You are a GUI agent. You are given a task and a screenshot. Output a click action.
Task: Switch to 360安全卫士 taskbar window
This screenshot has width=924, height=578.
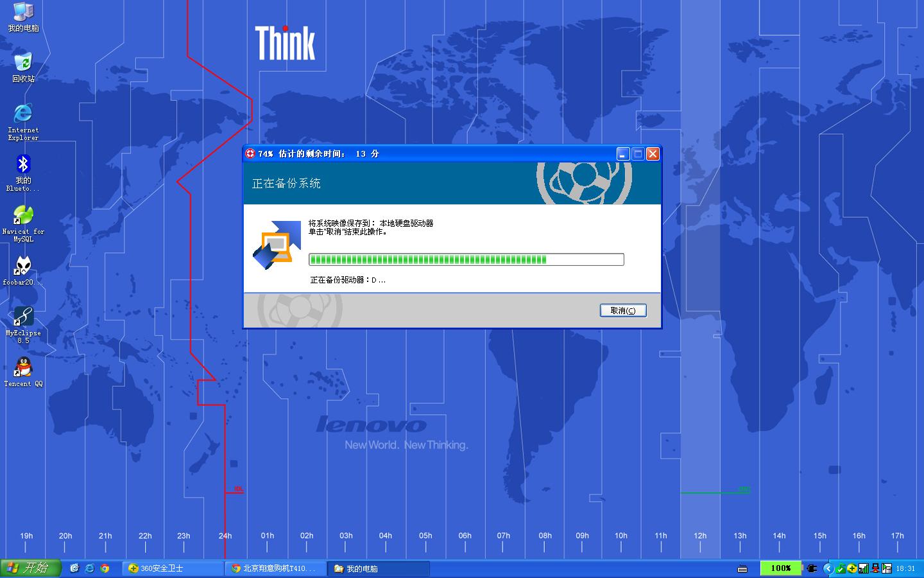[x=173, y=568]
